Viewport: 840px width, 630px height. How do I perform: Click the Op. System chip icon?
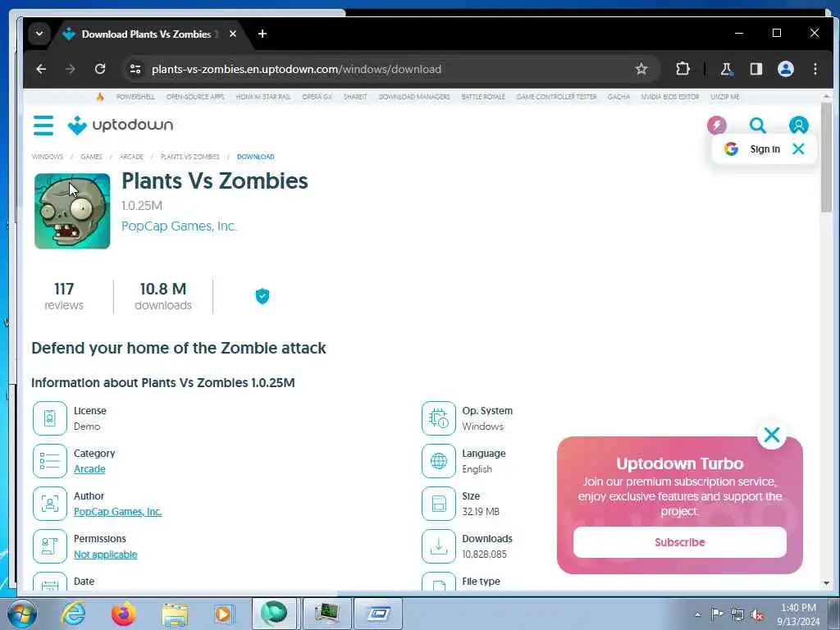[439, 418]
